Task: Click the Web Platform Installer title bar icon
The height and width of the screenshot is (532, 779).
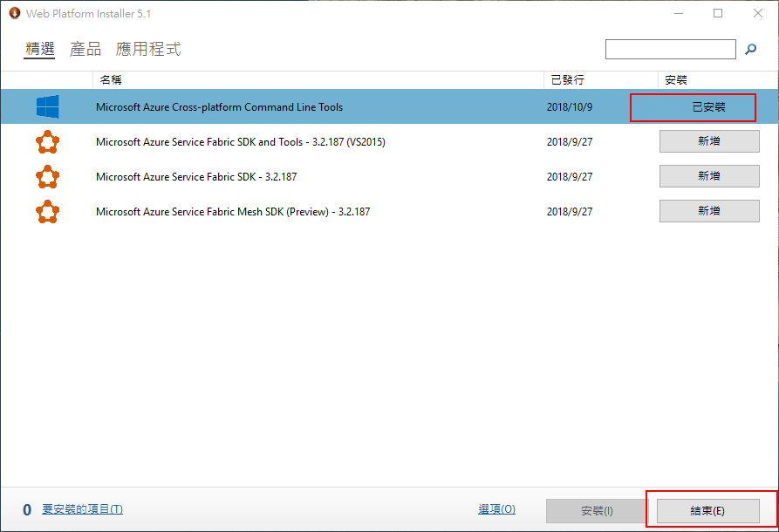Action: coord(15,13)
